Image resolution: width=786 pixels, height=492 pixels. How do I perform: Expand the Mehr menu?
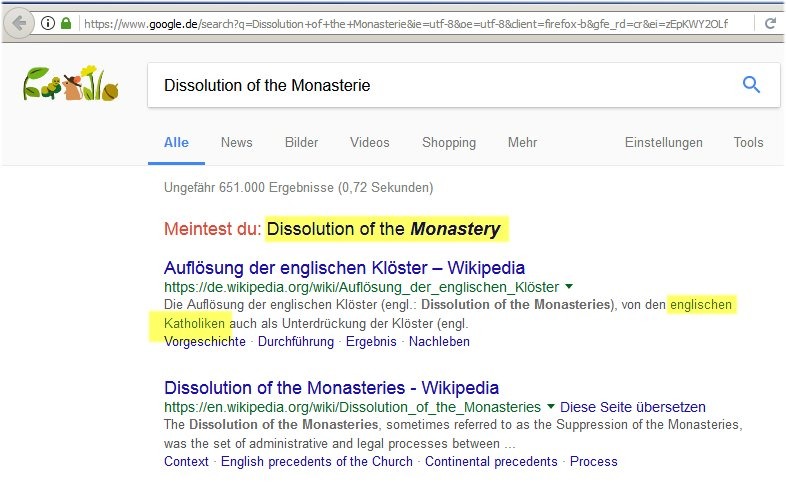(522, 142)
